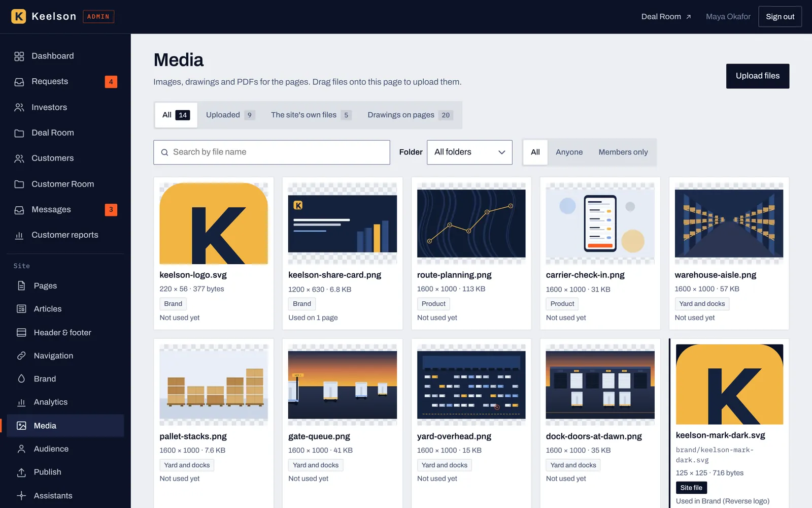Click the Site file tag on keelson-mark-dark.svg
Viewport: 812px width, 508px height.
click(x=691, y=488)
